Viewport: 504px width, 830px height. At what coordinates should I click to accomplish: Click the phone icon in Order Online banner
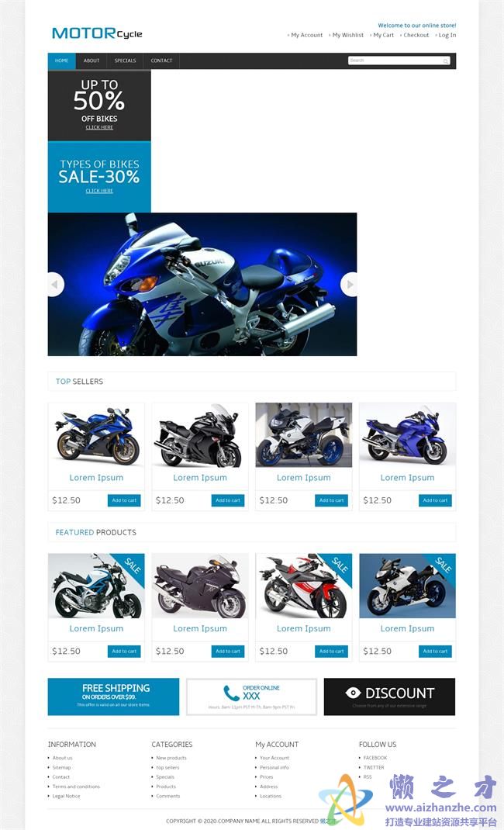tap(231, 693)
